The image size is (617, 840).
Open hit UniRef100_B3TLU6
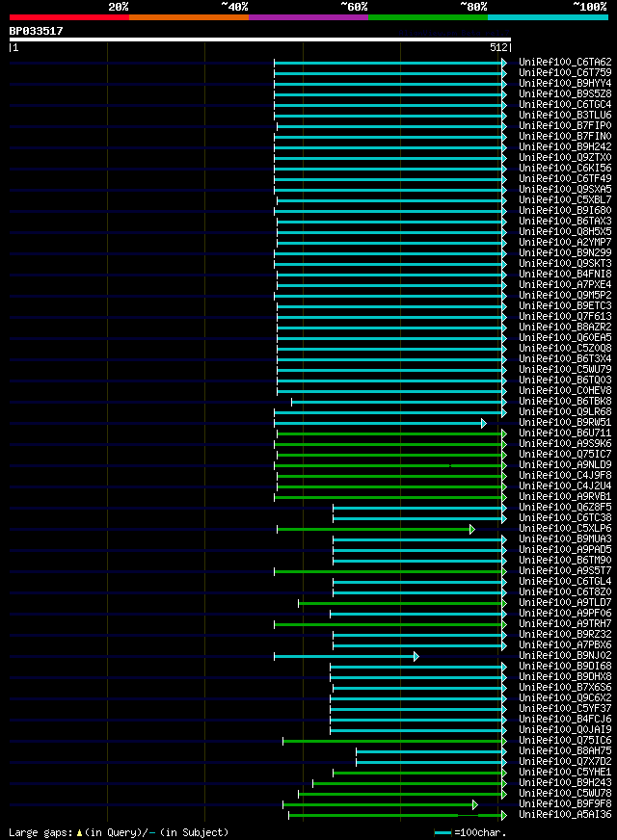[565, 116]
